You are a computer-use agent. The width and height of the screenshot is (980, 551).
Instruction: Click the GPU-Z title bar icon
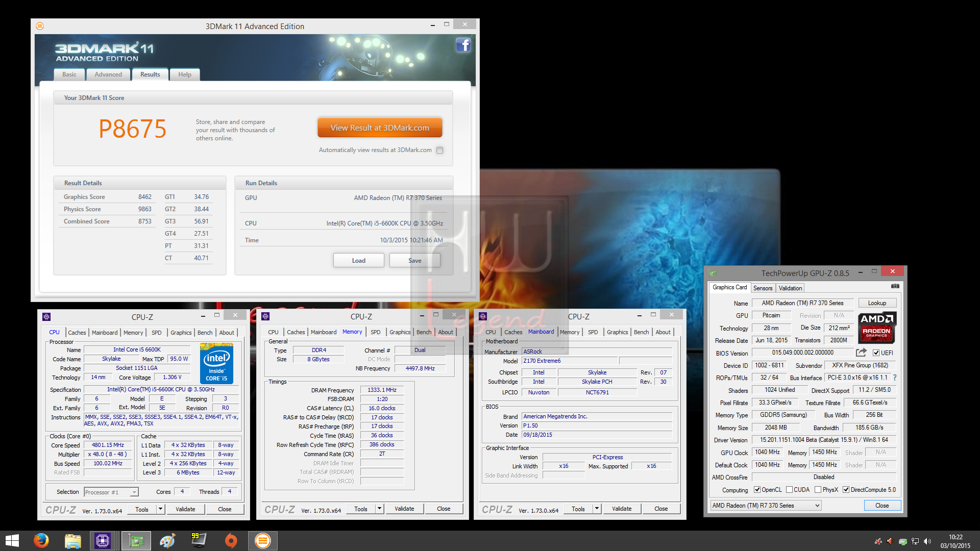click(x=713, y=273)
